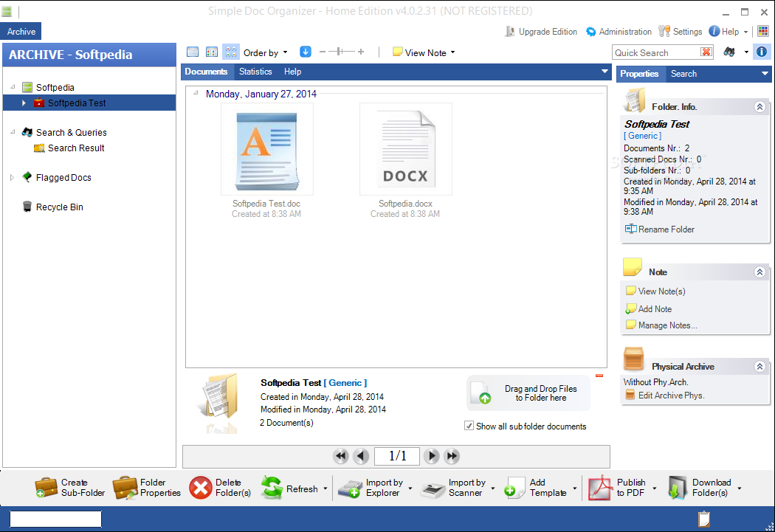The height and width of the screenshot is (532, 775).
Task: Uncheck Show all subfolder documents
Action: 469,426
